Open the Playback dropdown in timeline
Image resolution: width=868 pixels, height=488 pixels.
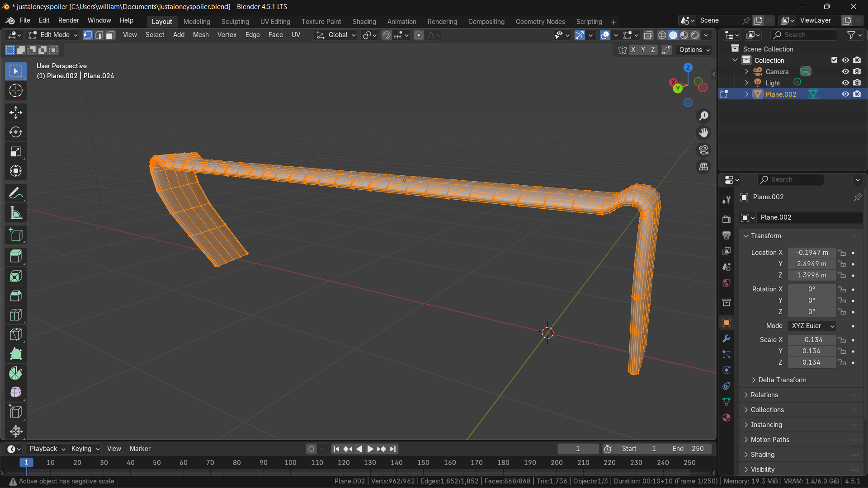(x=47, y=449)
